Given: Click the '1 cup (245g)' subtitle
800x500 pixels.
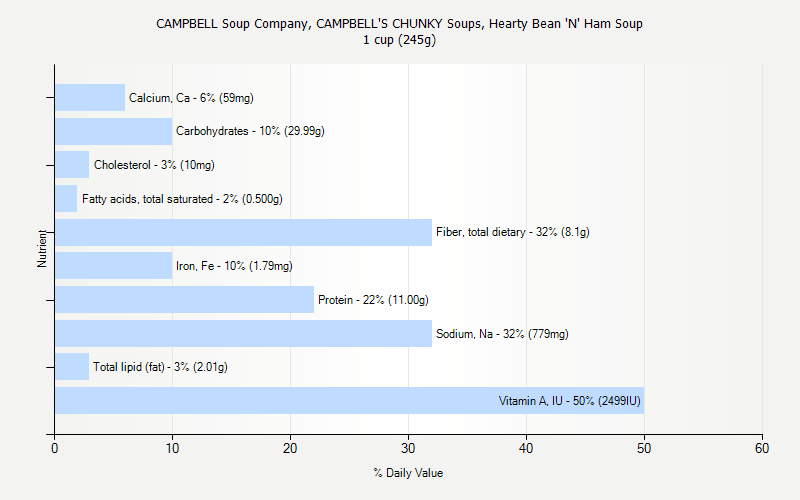Looking at the screenshot, I should tap(399, 40).
